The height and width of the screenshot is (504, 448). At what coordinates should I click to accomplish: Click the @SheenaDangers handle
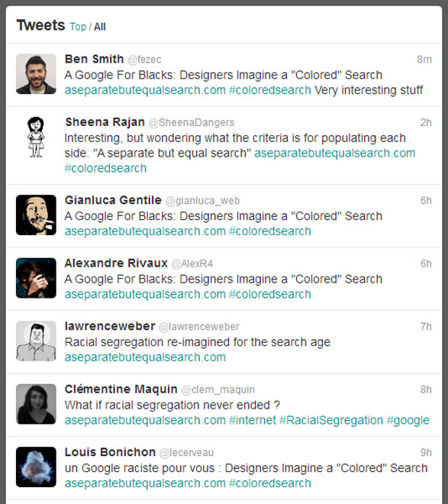(192, 122)
